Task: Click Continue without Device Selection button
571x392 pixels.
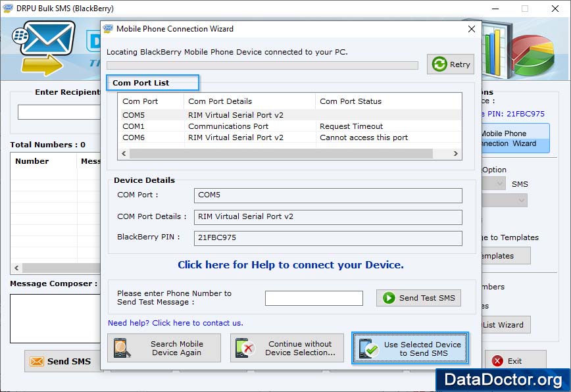Action: click(x=287, y=348)
